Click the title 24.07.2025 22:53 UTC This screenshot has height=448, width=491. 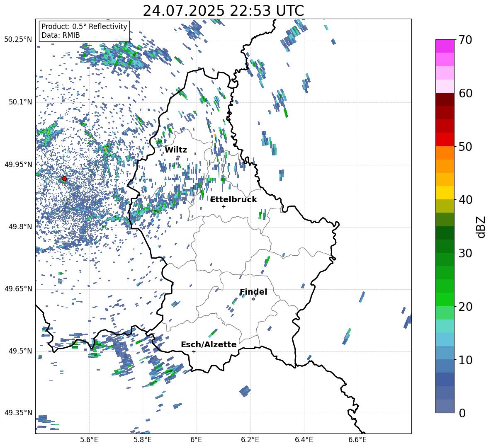point(223,11)
